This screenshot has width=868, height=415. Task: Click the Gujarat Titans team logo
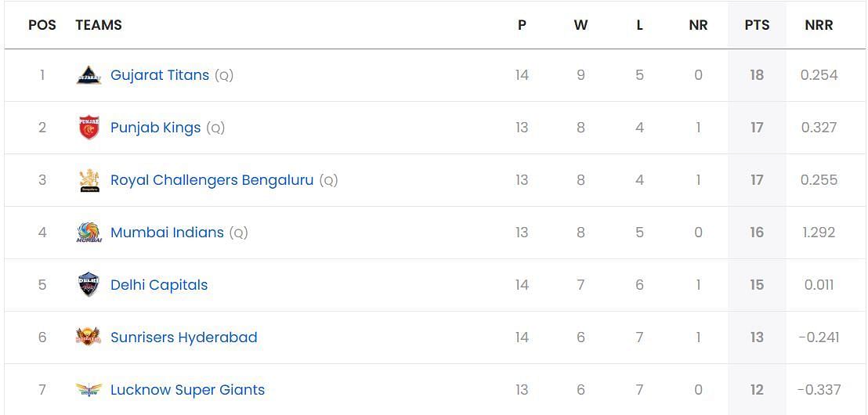pyautogui.click(x=89, y=75)
